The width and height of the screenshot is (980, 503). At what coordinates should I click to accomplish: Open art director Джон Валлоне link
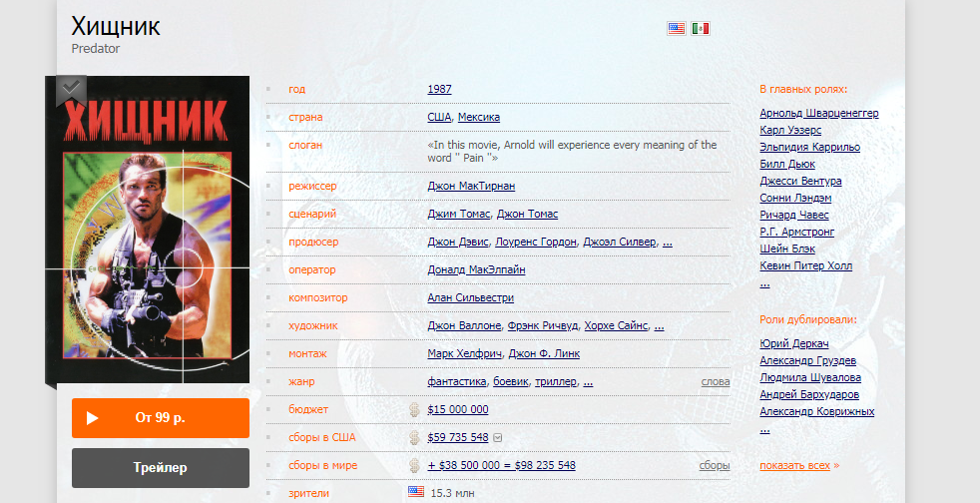464,325
